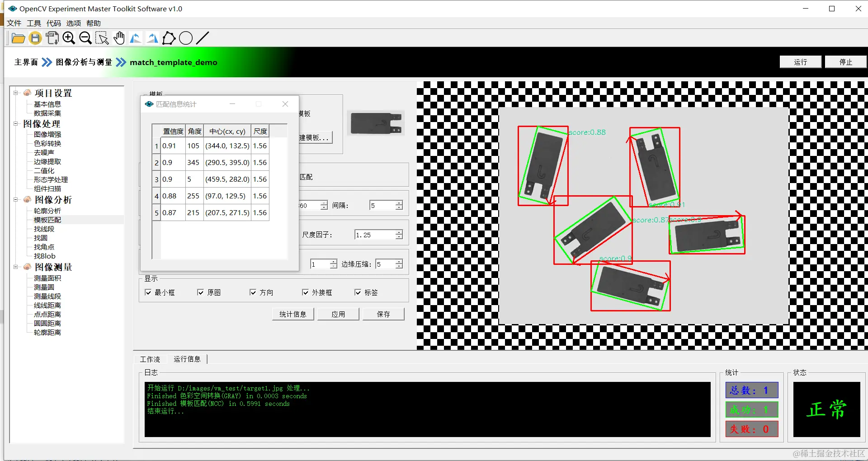Toggle the 原图 checkbox

click(200, 292)
